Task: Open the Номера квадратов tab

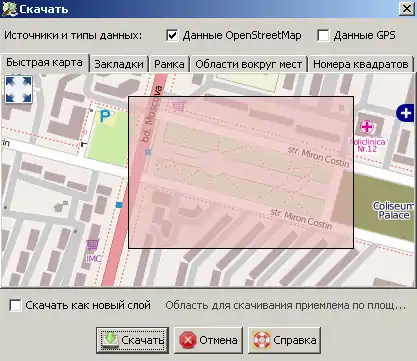Action: 361,64
